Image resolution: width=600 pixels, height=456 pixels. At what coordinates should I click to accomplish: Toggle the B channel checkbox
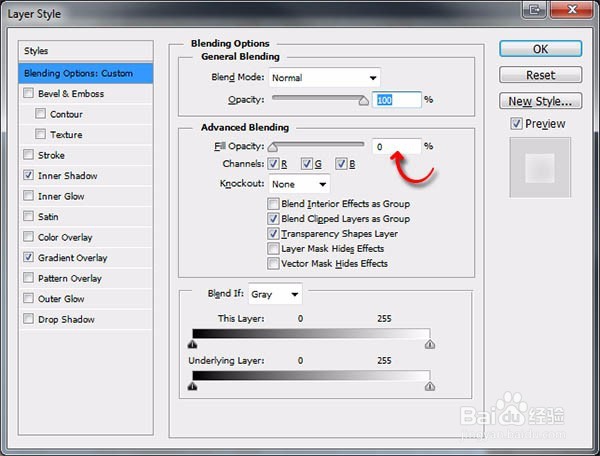click(x=341, y=164)
